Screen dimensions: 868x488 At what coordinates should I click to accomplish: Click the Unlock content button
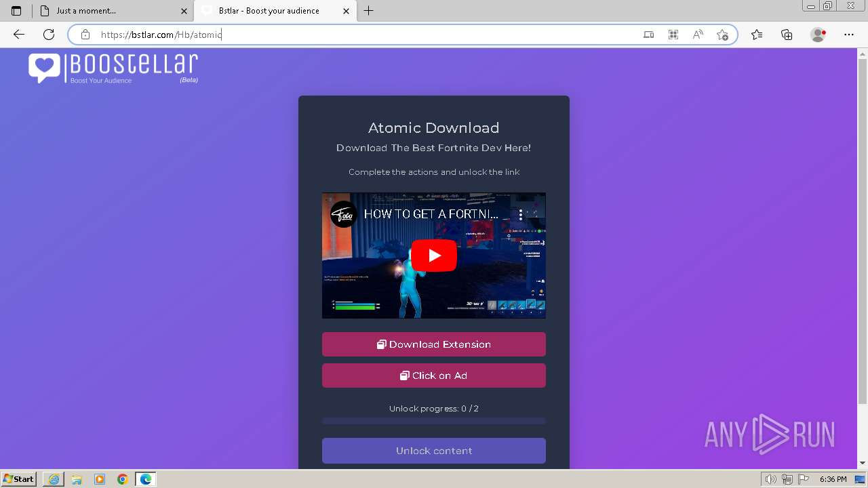point(434,451)
